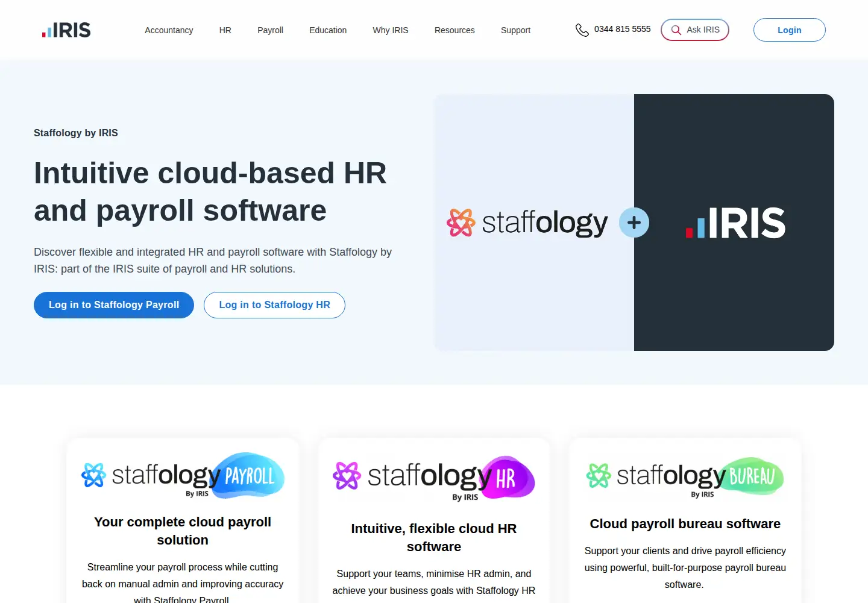Viewport: 868px width, 603px height.
Task: Click the Staffology HR logo
Action: coord(434,478)
